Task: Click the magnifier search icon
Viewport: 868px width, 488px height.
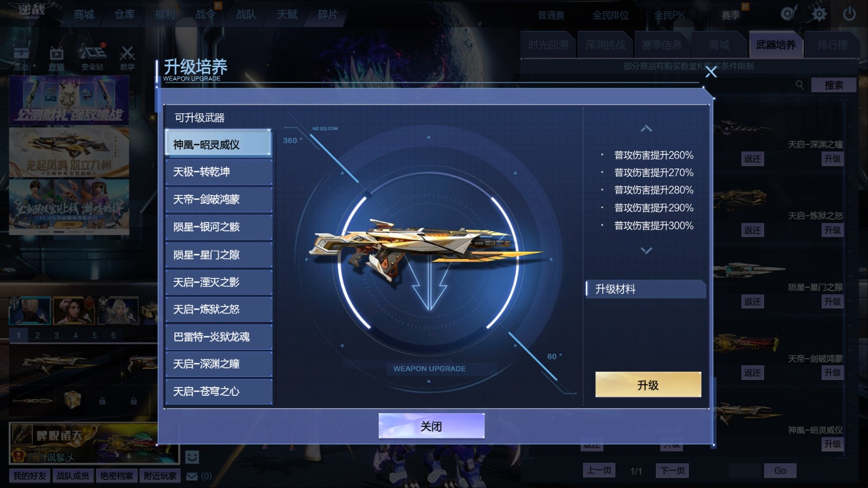Action: (800, 85)
